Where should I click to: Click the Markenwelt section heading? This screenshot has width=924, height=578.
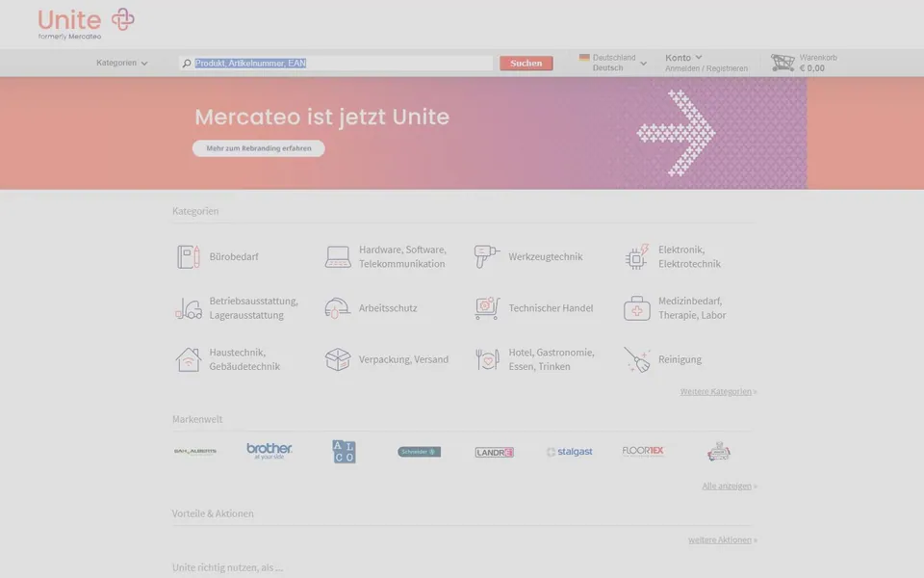click(197, 419)
